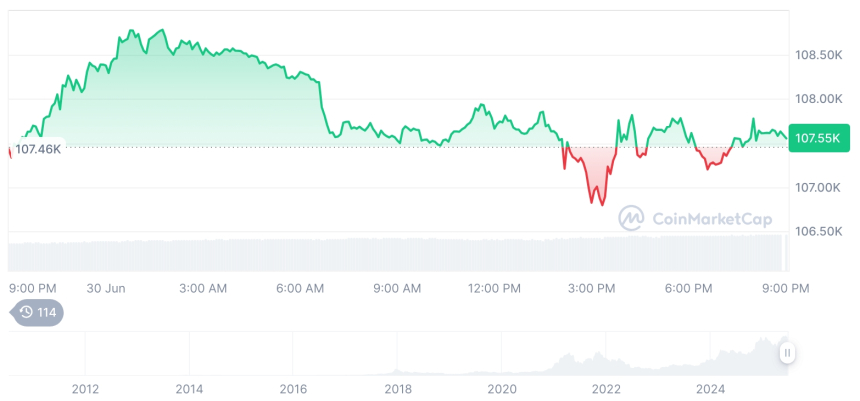
Task: Click the range slider handle on the timeline
Action: pos(788,353)
